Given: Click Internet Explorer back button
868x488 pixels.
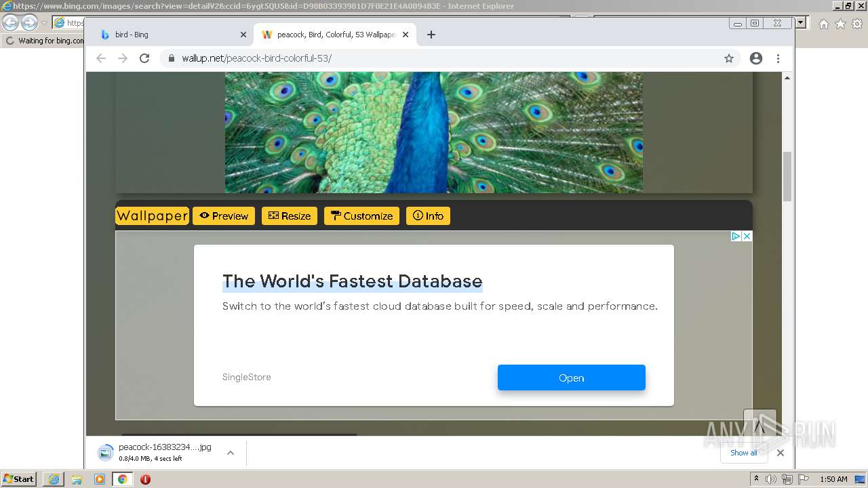Looking at the screenshot, I should pos(11,22).
